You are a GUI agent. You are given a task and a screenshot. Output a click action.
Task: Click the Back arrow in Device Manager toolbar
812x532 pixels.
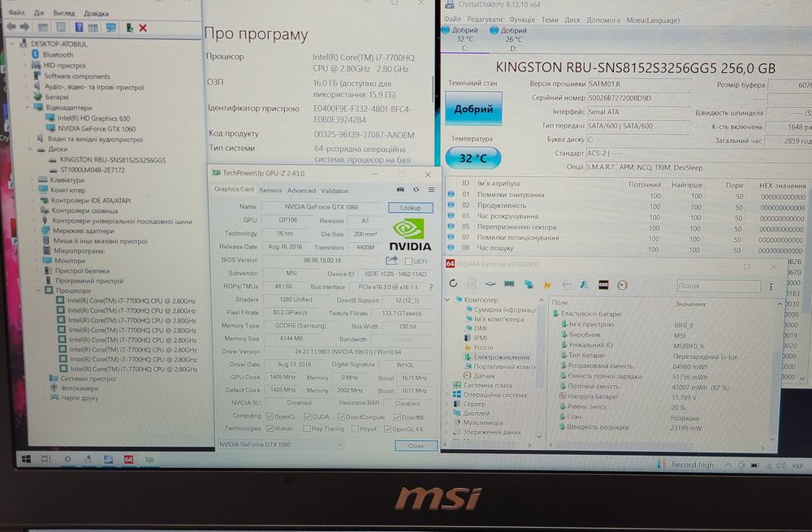[x=11, y=27]
